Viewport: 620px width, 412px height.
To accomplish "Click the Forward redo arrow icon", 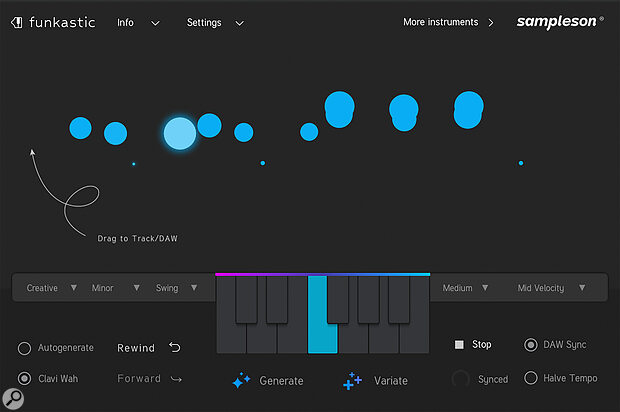I will click(x=176, y=380).
